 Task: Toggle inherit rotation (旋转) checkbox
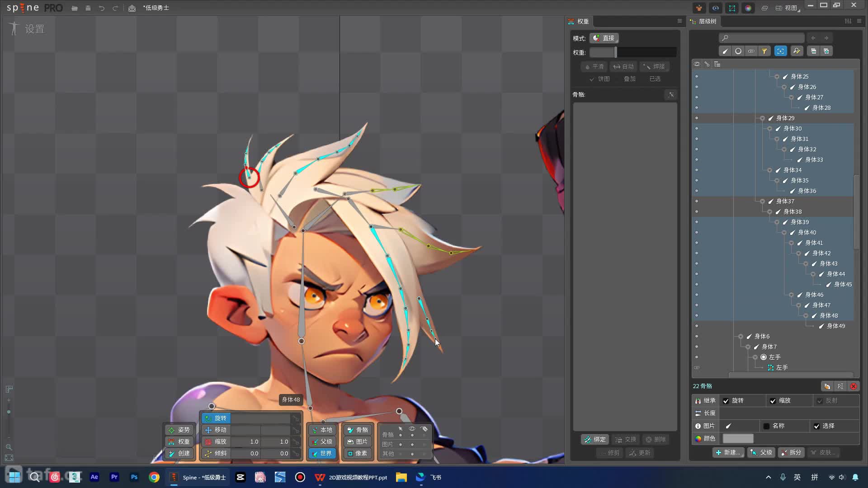726,401
